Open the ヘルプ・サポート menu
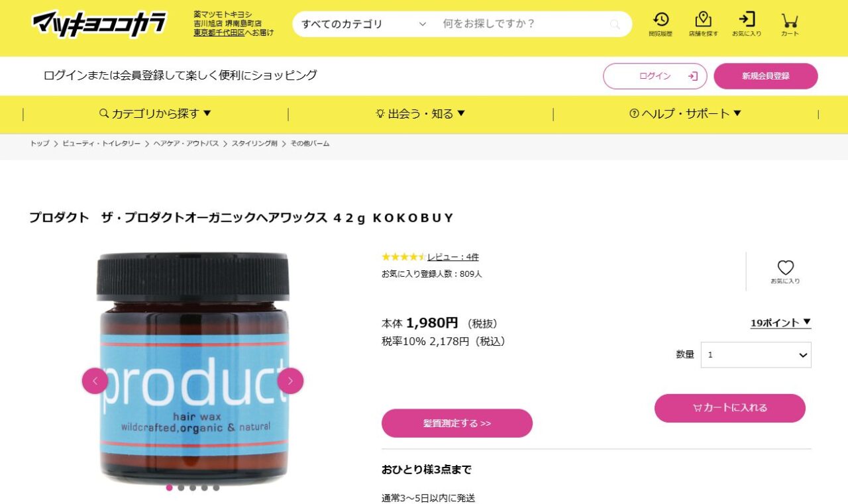 click(685, 114)
